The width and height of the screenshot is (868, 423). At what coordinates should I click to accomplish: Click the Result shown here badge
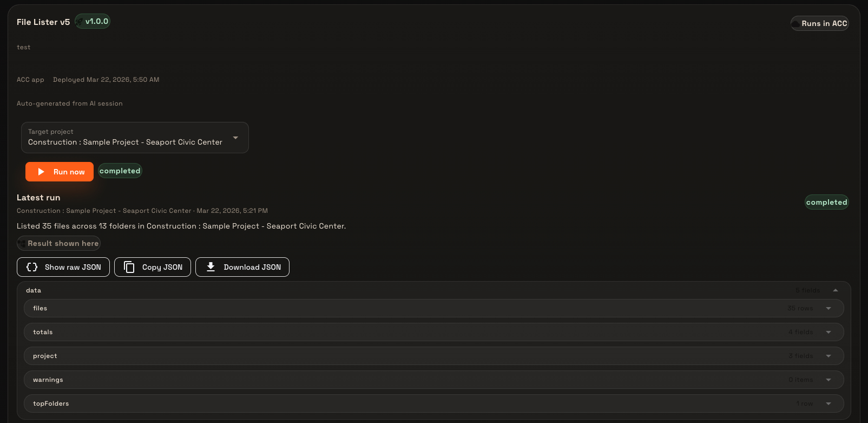click(58, 244)
